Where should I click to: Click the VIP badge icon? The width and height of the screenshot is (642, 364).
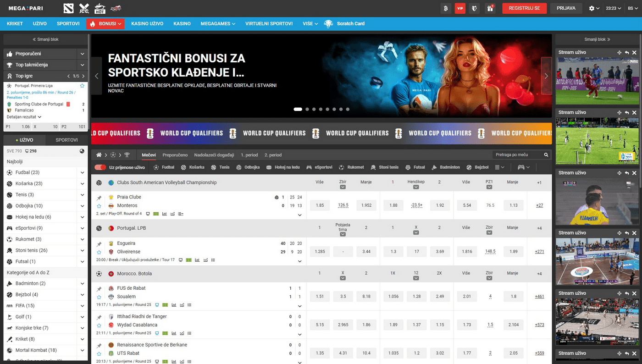[460, 8]
